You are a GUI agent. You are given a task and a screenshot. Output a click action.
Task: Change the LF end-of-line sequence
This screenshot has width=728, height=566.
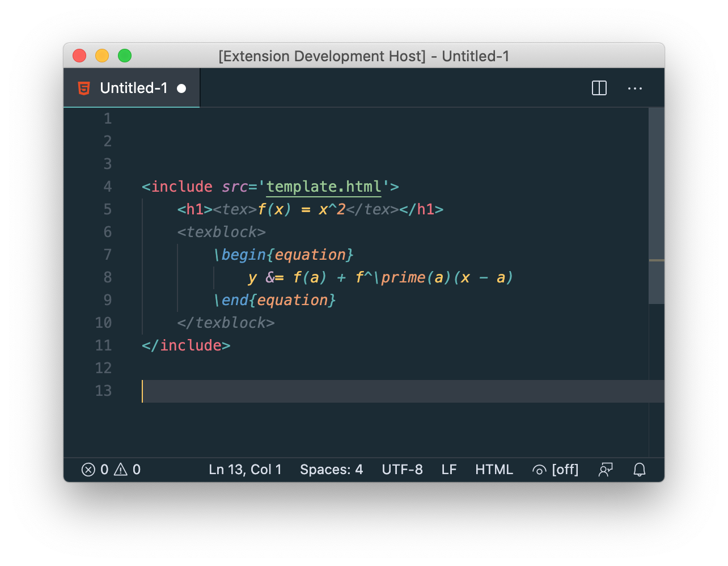pos(449,470)
